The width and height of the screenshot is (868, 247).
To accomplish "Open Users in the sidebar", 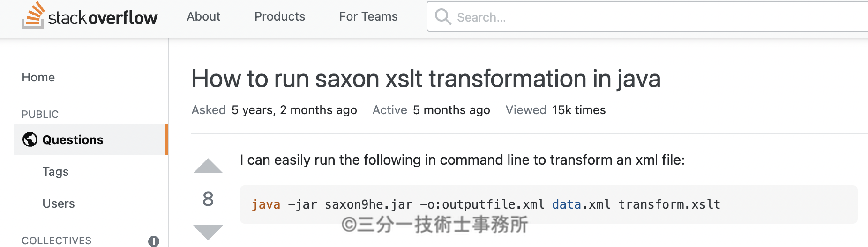I will tap(59, 203).
